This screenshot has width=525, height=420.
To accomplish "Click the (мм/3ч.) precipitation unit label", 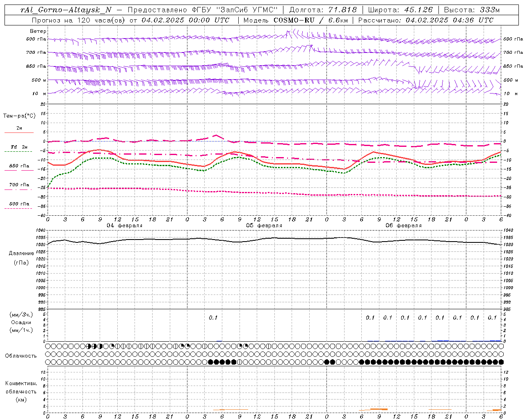I will click(21, 315).
